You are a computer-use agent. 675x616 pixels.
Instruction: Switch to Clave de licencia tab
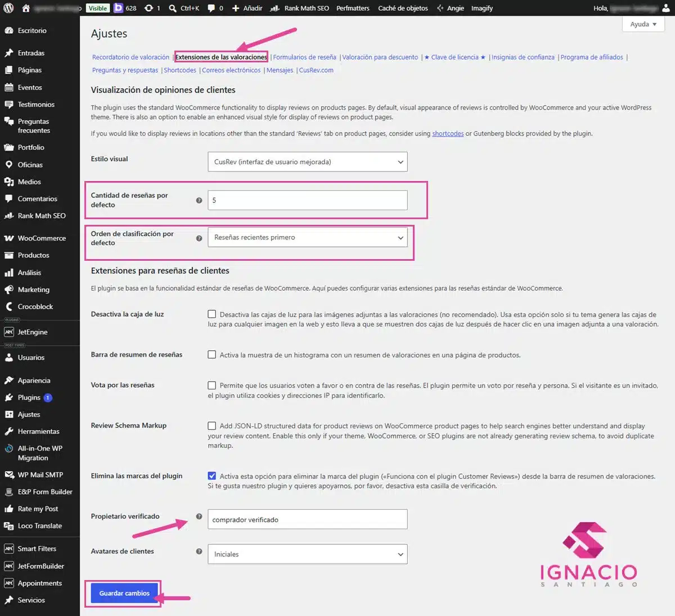click(x=454, y=57)
